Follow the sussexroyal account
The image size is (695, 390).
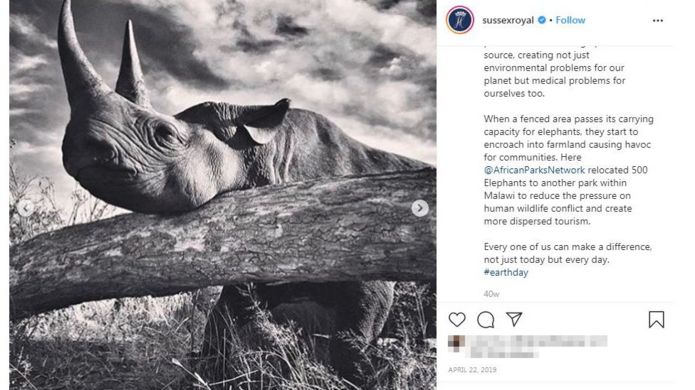[x=570, y=20]
